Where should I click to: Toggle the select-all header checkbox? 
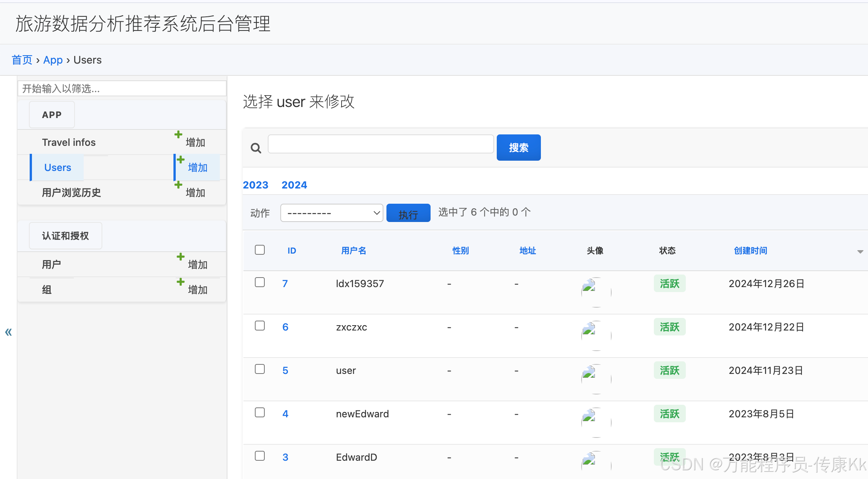click(x=260, y=250)
